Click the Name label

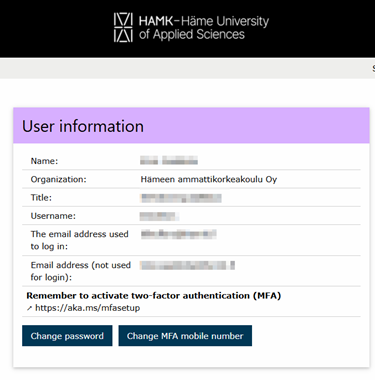[x=44, y=161]
